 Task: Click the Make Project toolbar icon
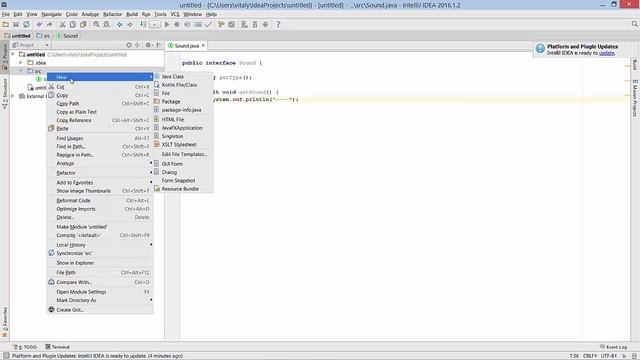click(x=143, y=24)
